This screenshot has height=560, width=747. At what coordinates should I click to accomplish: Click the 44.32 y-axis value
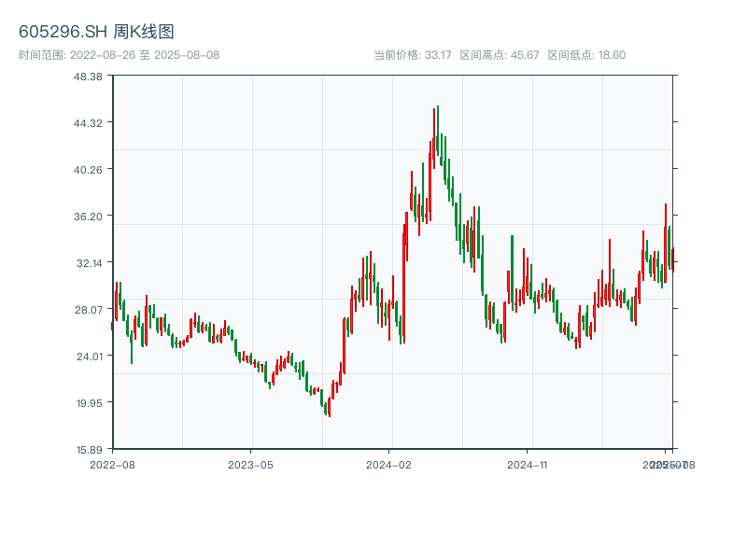point(88,123)
